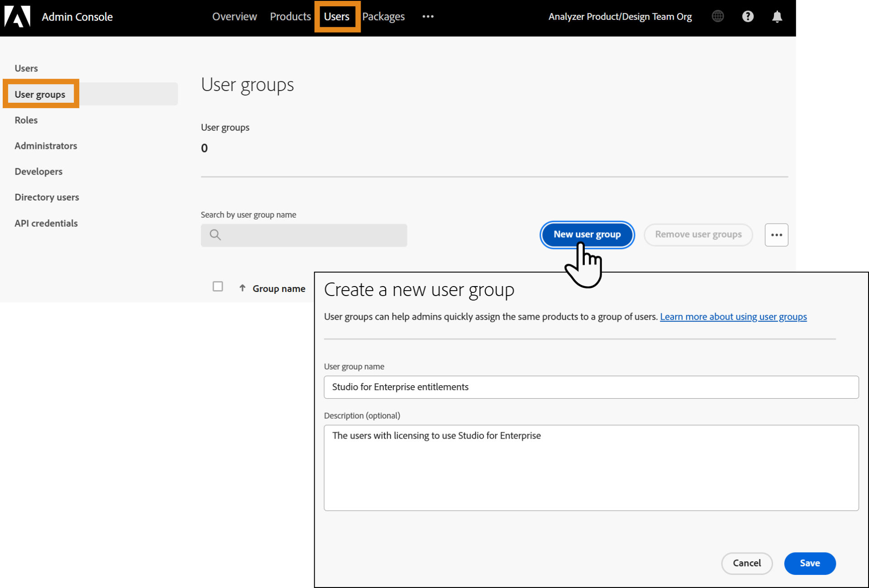Open Learn more about using user groups link
The image size is (869, 588).
[x=733, y=316]
